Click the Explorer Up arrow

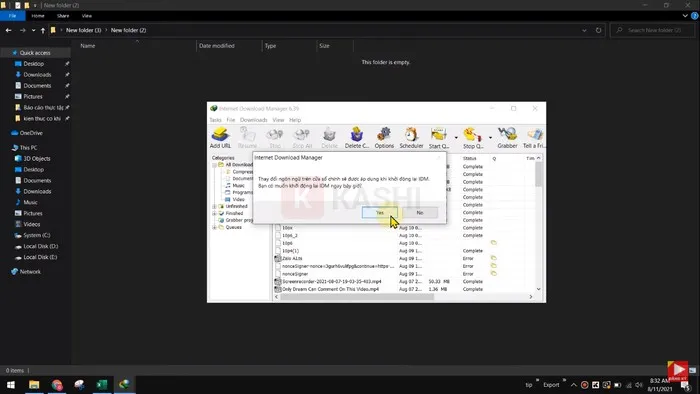tap(42, 30)
